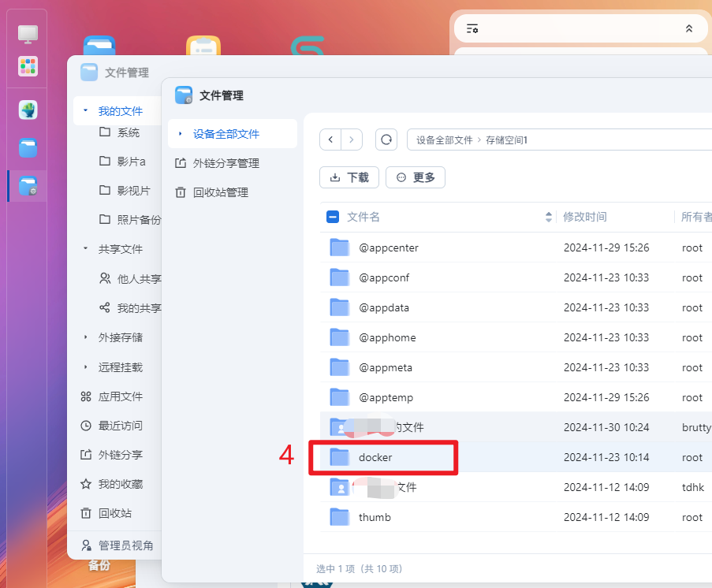Open 我的收藏 in back window
The image size is (712, 588).
(112, 484)
